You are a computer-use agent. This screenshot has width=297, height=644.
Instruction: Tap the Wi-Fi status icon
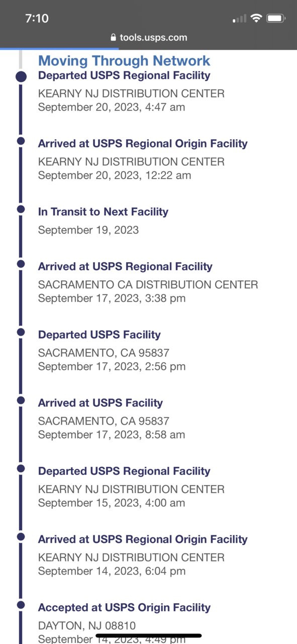point(256,19)
